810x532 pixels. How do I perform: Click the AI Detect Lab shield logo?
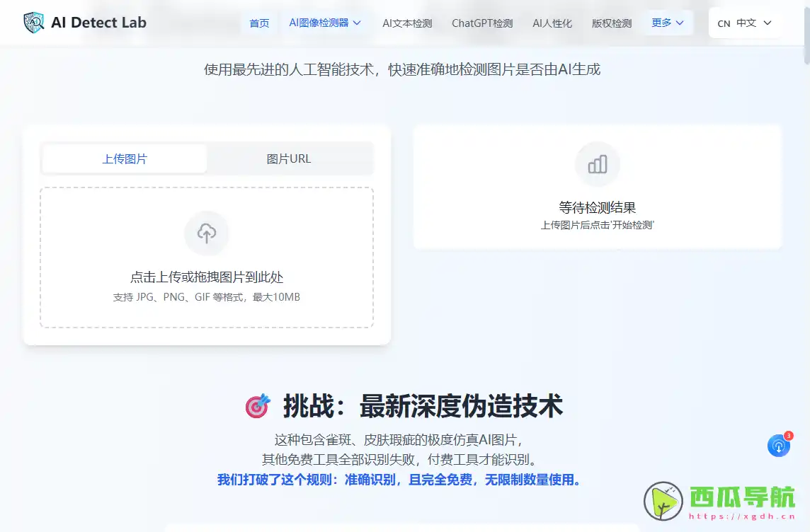[x=33, y=23]
